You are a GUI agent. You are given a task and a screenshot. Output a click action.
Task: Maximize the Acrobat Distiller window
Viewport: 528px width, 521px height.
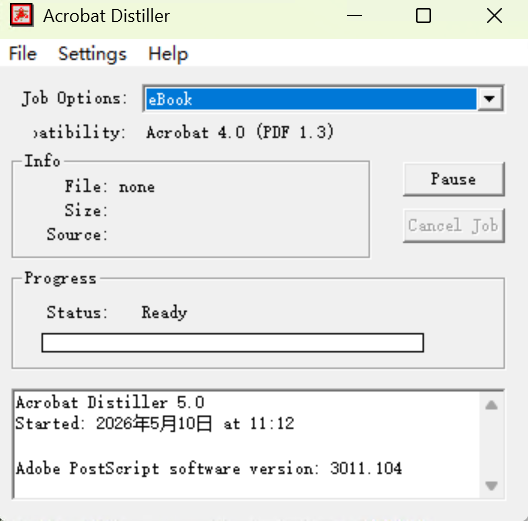[x=423, y=15]
